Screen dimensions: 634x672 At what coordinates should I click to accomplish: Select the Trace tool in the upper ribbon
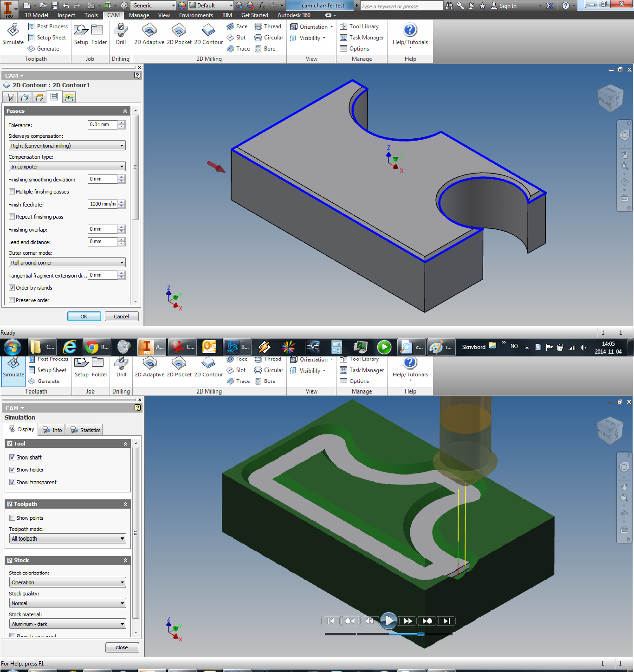(x=238, y=49)
